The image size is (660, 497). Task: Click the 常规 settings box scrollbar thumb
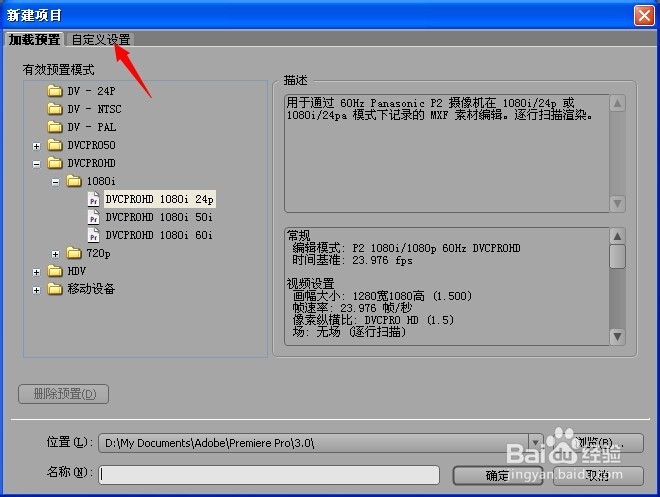[617, 256]
